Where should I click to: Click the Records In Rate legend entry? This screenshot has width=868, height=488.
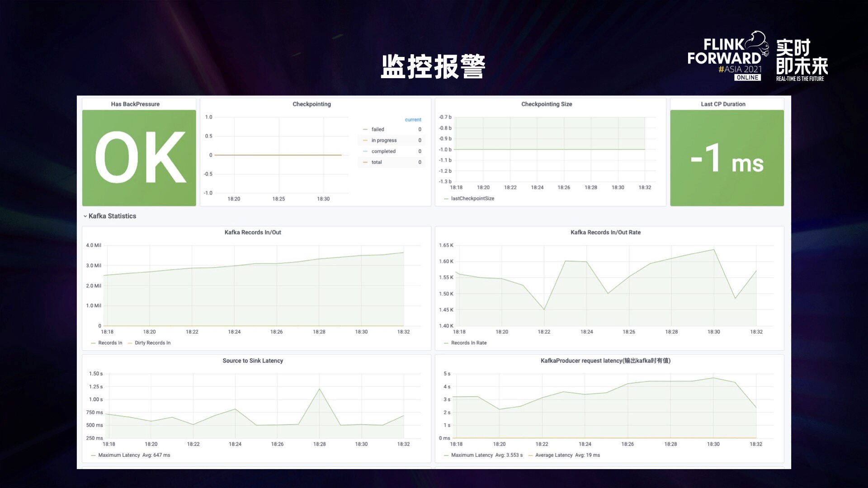pyautogui.click(x=468, y=343)
